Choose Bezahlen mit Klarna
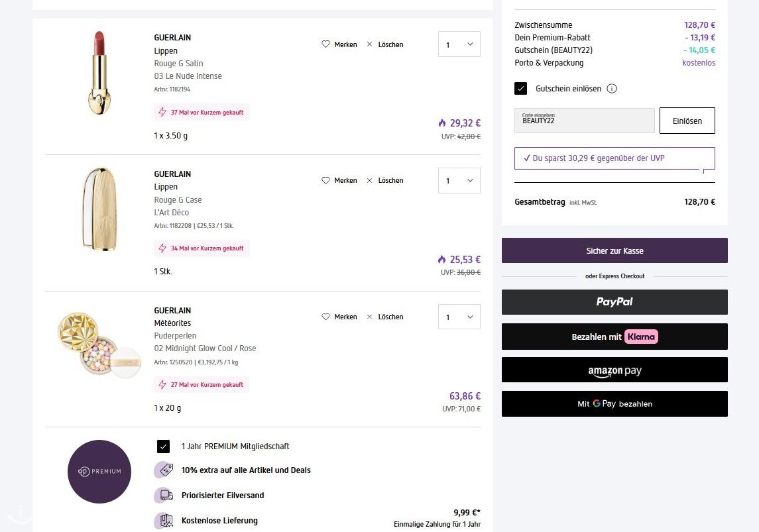Image resolution: width=759 pixels, height=532 pixels. click(614, 337)
